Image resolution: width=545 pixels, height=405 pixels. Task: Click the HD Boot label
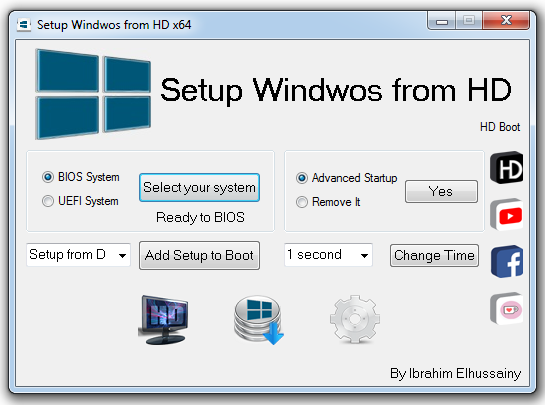pyautogui.click(x=500, y=127)
